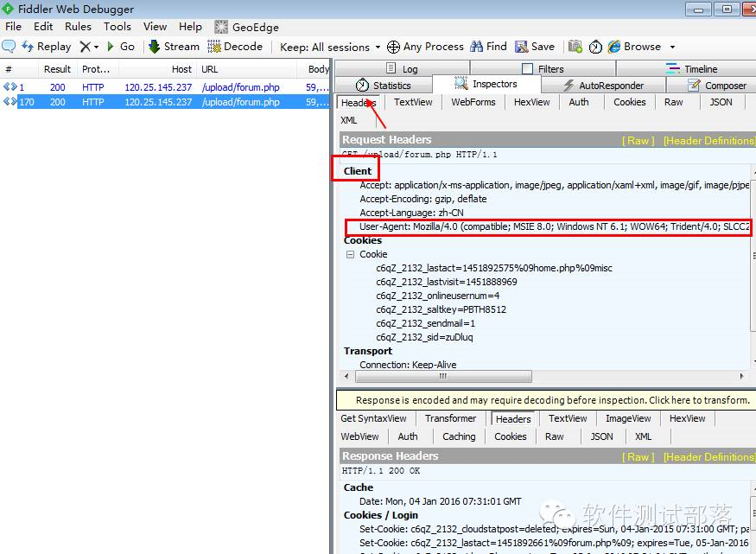Toggle Decode option in toolbar
Viewport: 756px width, 554px height.
235,47
